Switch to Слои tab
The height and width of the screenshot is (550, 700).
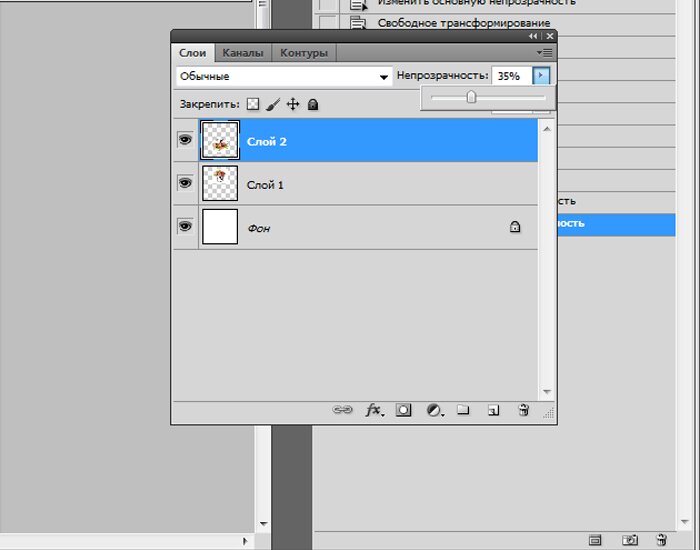pyautogui.click(x=192, y=53)
